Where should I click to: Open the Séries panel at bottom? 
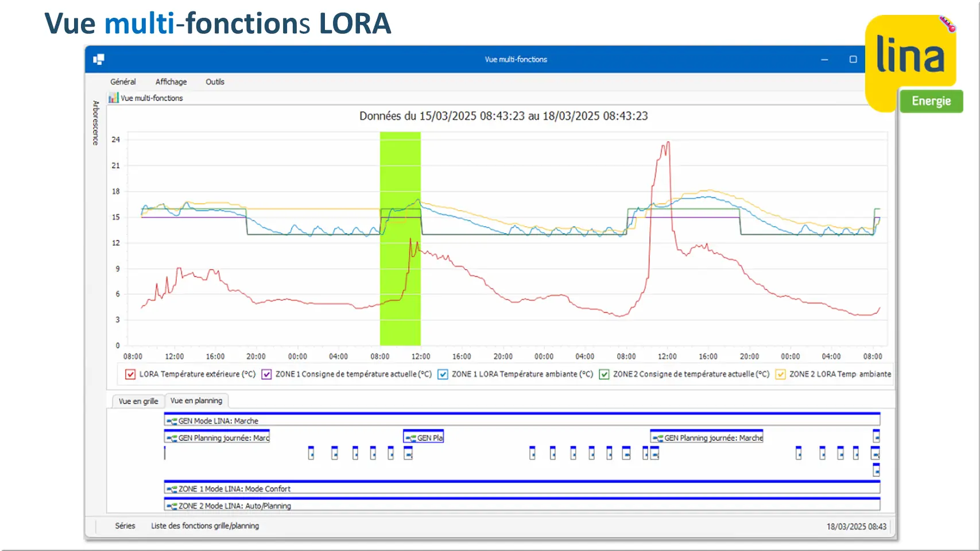[x=125, y=526]
